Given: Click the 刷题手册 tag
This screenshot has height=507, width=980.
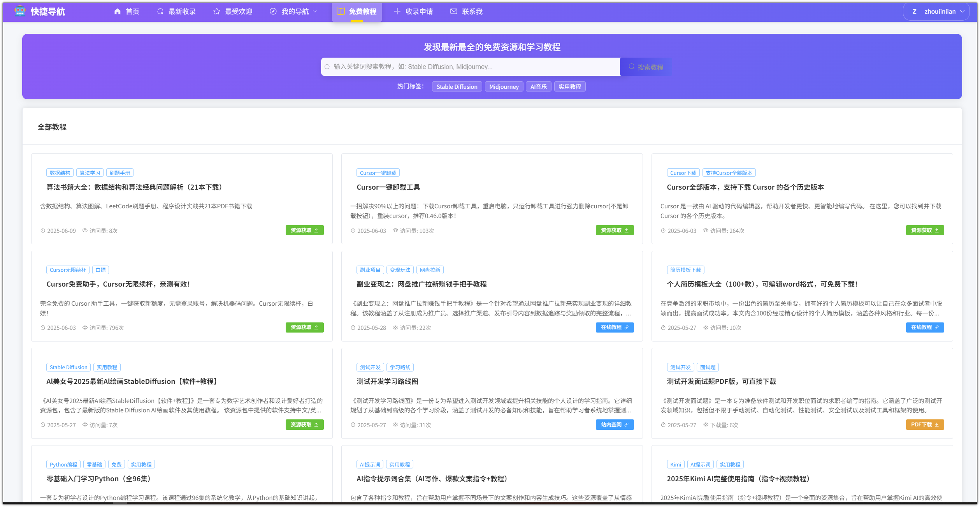Looking at the screenshot, I should coord(120,173).
